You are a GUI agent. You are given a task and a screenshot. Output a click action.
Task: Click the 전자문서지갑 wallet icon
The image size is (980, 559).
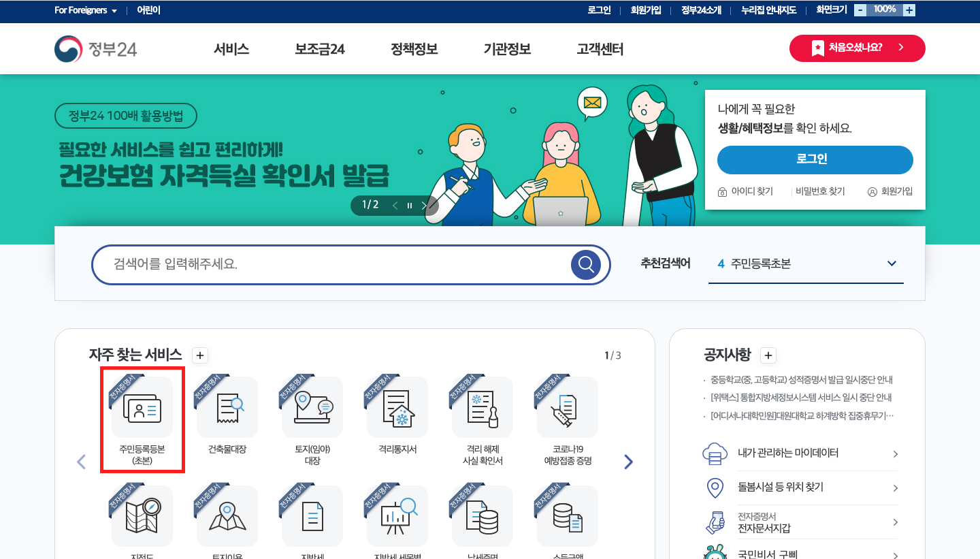715,522
